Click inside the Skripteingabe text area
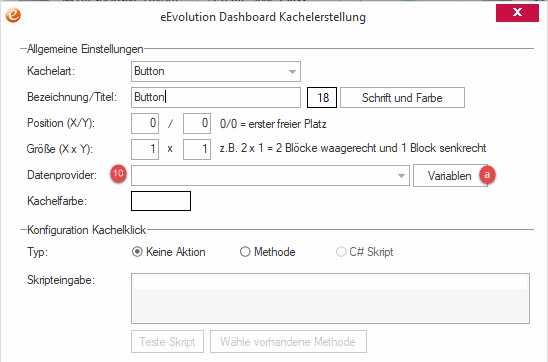Screen dimensions: 548x362 [x=330, y=298]
